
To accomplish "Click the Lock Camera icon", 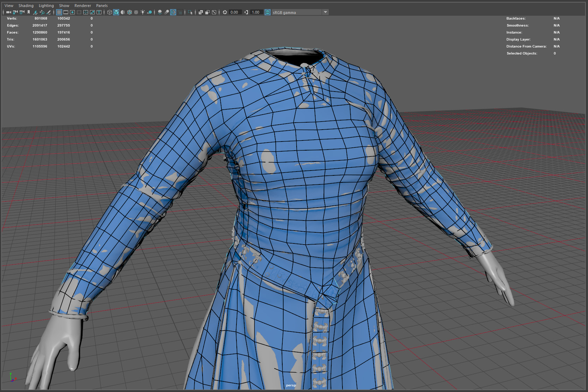I will click(x=15, y=12).
